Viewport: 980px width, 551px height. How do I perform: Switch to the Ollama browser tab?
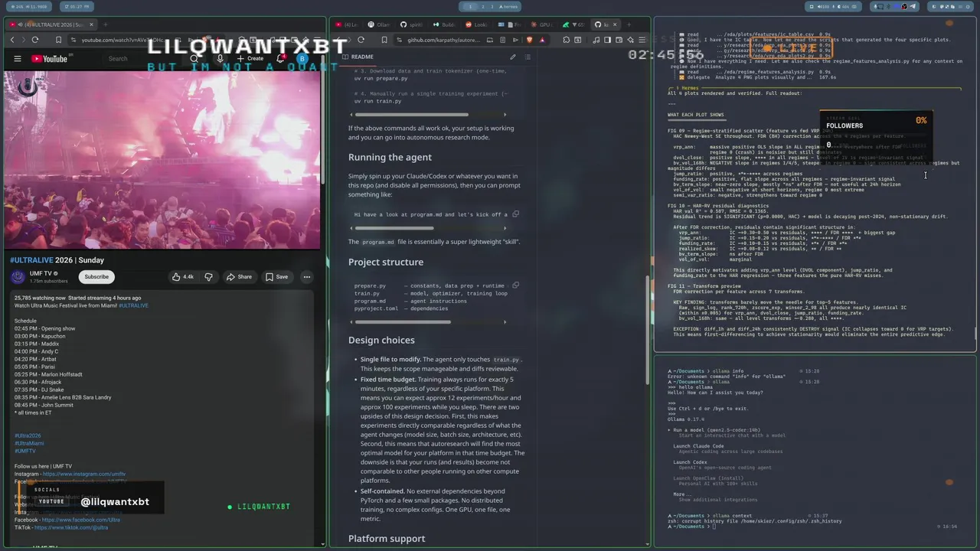(x=381, y=24)
